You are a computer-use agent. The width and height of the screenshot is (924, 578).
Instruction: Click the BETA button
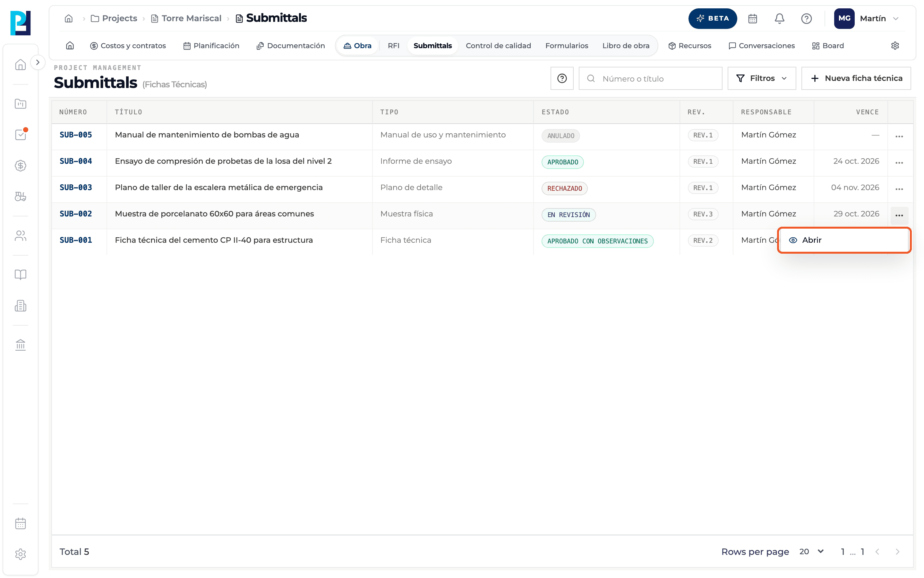pyautogui.click(x=713, y=18)
